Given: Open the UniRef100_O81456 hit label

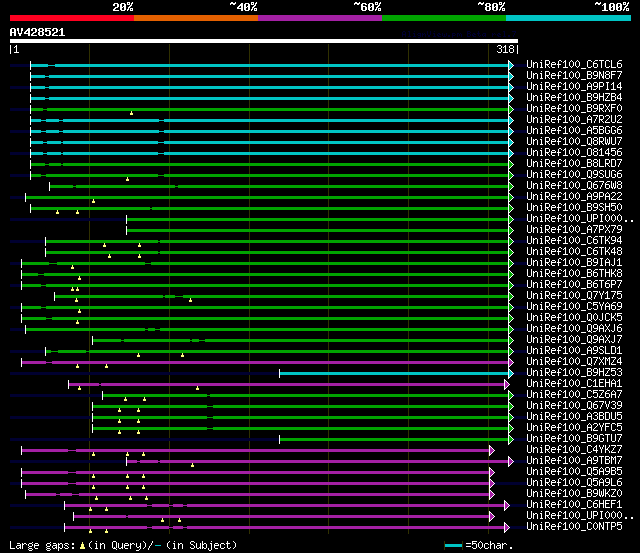Looking at the screenshot, I should coord(574,153).
